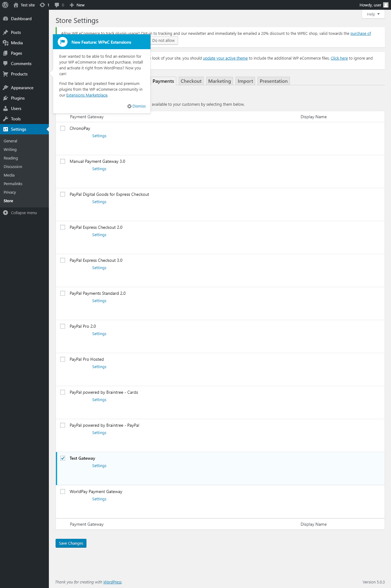This screenshot has height=588, width=391.
Task: Click the comments bubble icon in admin bar
Action: (x=57, y=5)
